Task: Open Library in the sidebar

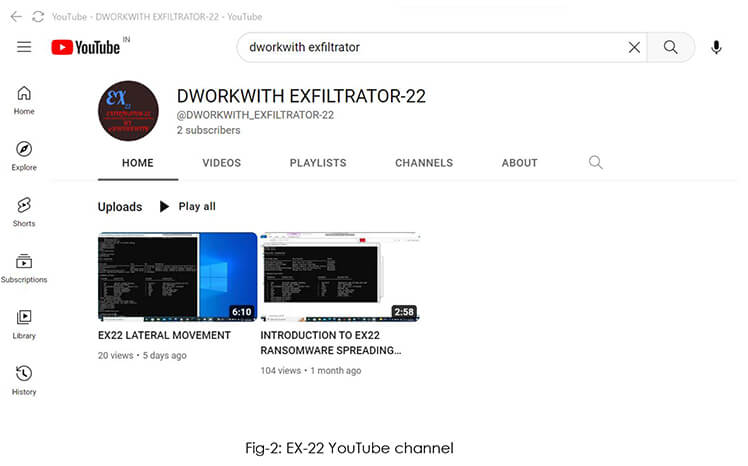Action: click(x=24, y=325)
